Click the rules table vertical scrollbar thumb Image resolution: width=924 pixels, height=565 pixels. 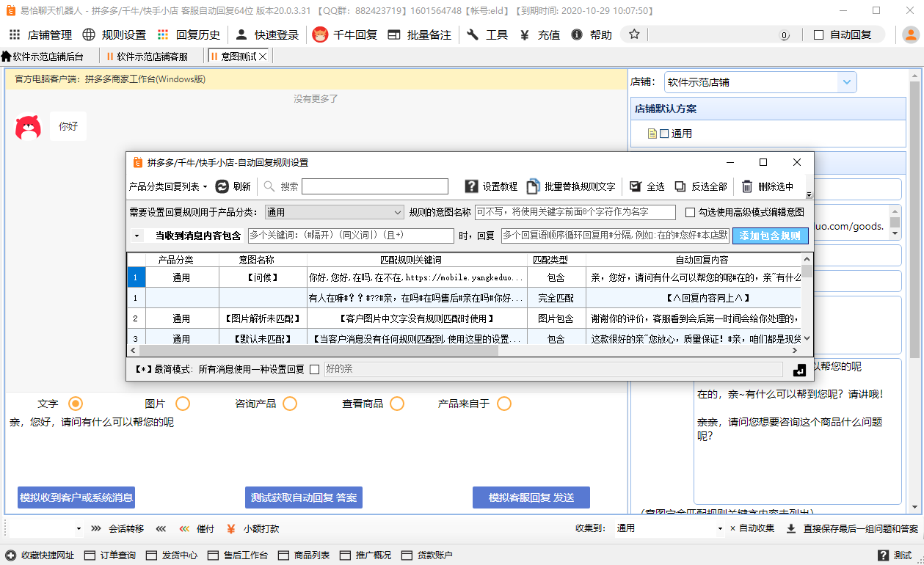click(807, 271)
